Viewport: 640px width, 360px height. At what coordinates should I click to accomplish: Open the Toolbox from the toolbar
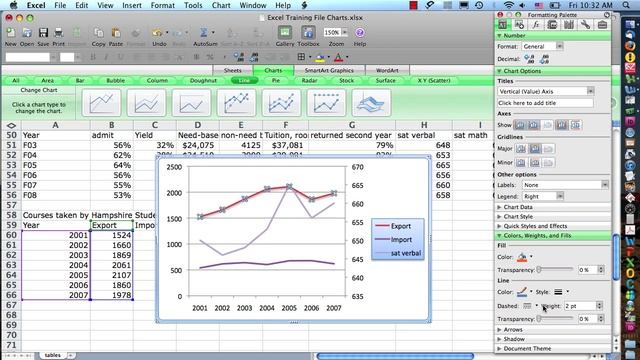coord(308,33)
